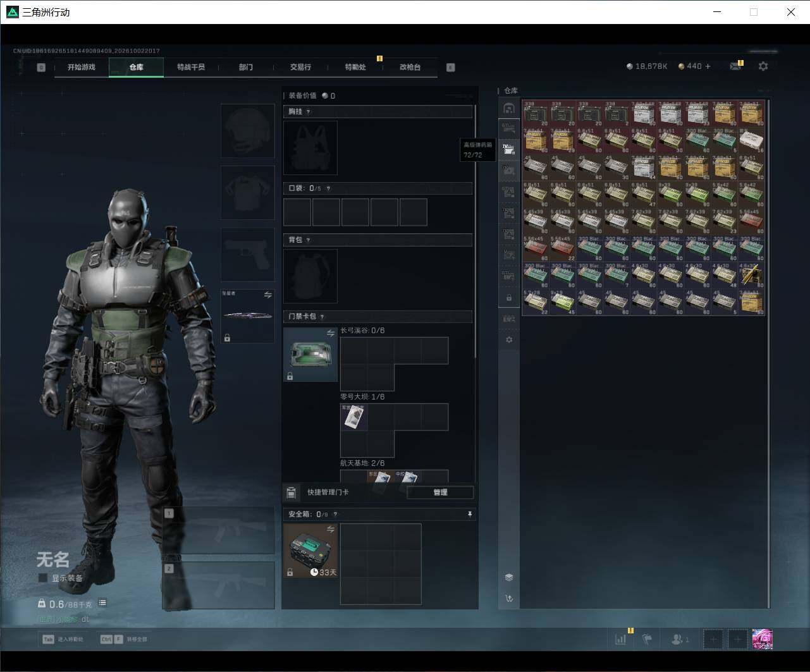Open the 改枪台 tab
The width and height of the screenshot is (810, 672).
click(x=410, y=67)
